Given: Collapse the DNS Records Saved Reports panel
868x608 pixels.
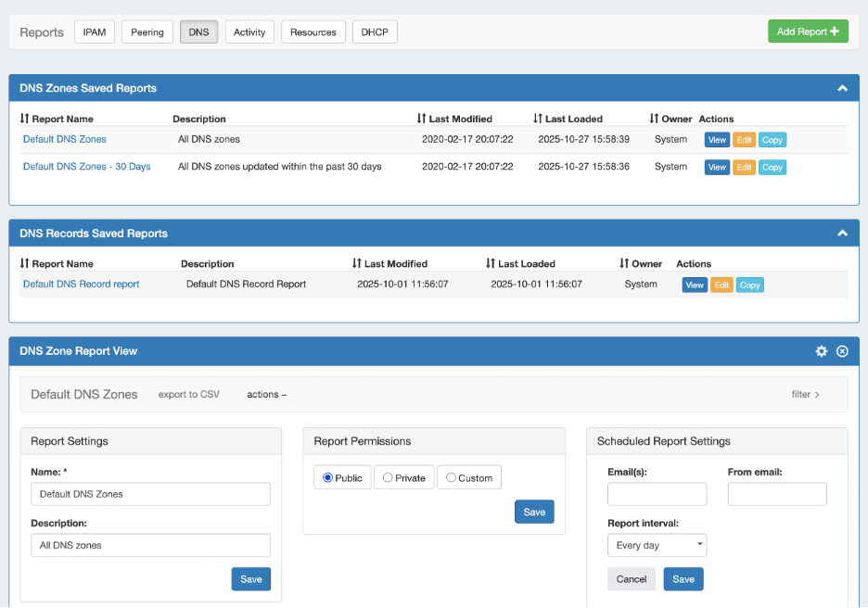Looking at the screenshot, I should (x=842, y=234).
